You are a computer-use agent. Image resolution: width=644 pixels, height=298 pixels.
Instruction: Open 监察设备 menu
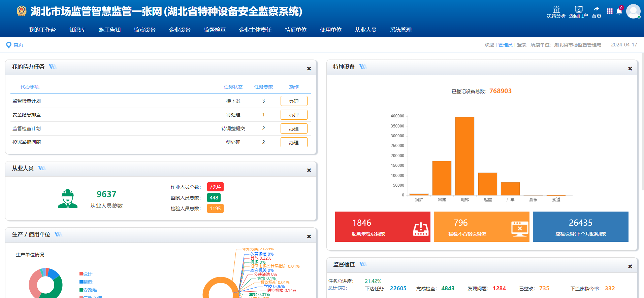click(x=145, y=30)
